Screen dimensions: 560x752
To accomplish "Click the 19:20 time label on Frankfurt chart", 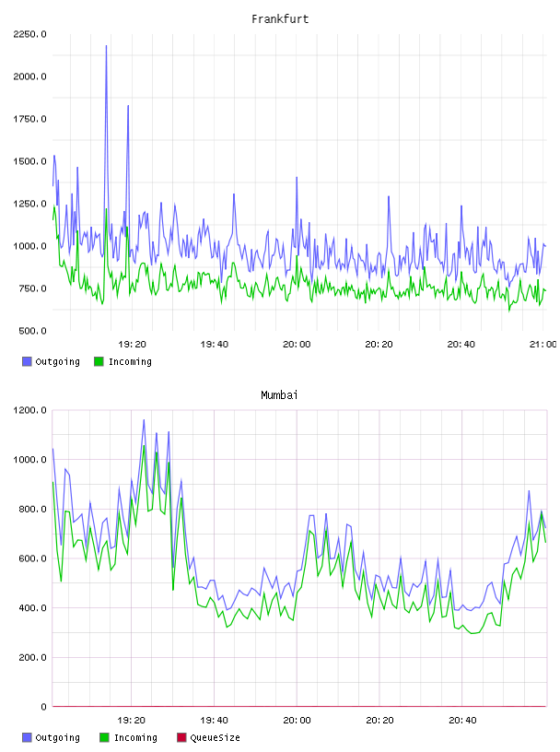I will pos(132,344).
